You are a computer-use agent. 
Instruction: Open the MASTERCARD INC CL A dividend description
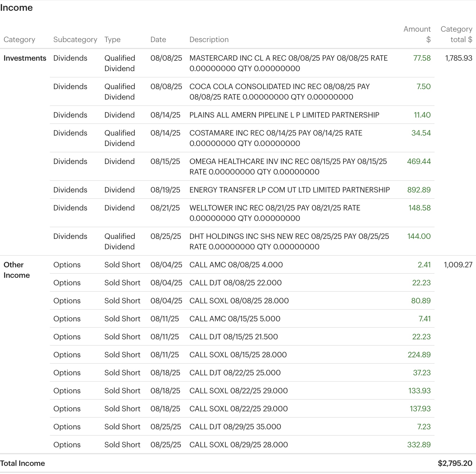pyautogui.click(x=289, y=63)
